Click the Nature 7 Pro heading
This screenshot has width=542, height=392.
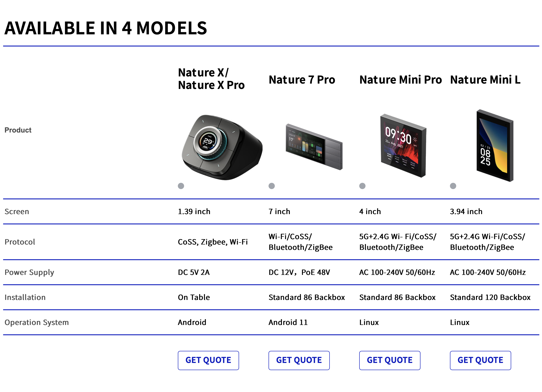coord(302,80)
